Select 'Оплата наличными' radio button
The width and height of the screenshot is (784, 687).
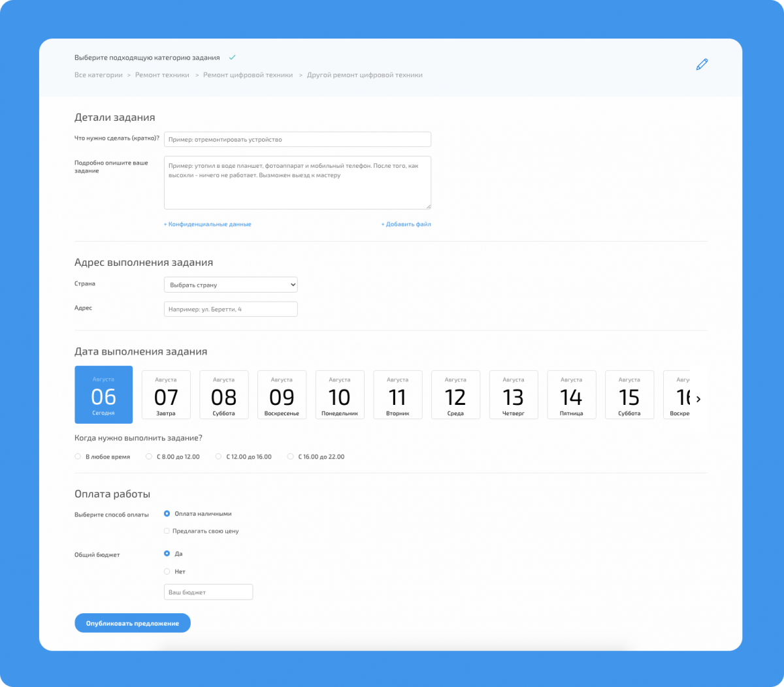167,513
